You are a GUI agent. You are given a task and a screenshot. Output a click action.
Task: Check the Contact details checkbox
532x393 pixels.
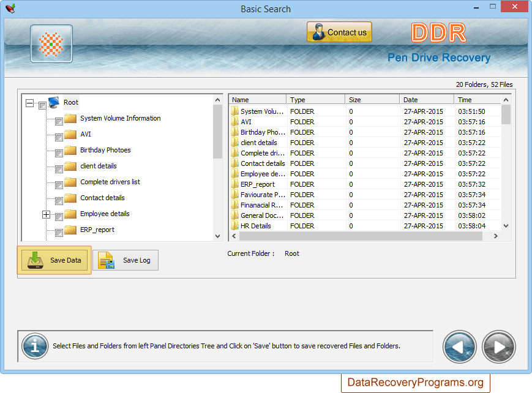(x=59, y=201)
